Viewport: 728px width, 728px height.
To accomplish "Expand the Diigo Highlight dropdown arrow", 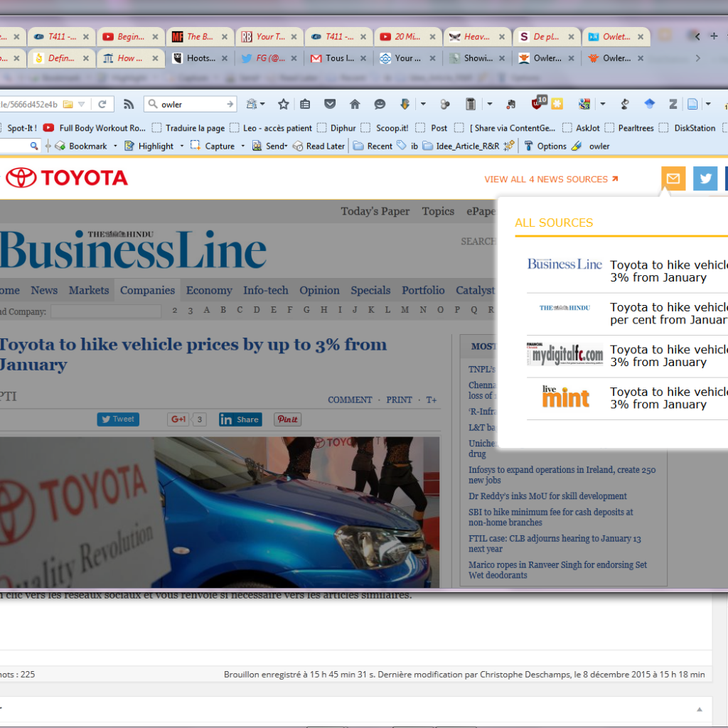I will (x=181, y=146).
